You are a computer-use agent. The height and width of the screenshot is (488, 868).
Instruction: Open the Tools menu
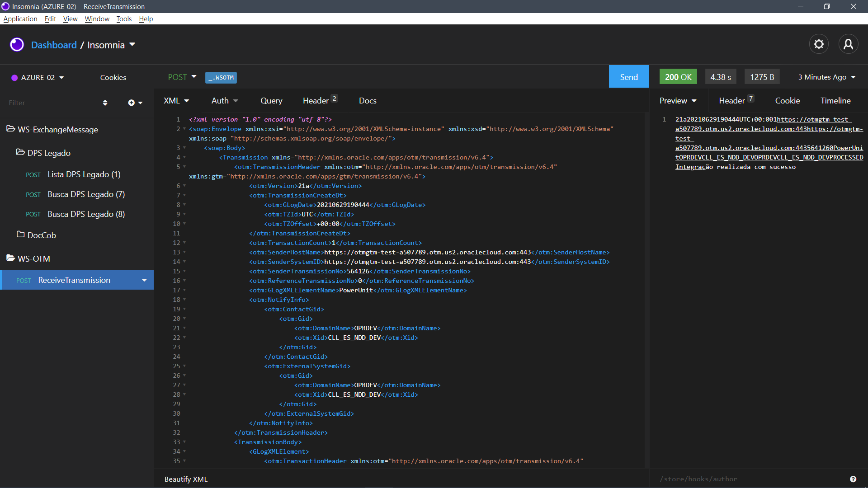click(123, 19)
